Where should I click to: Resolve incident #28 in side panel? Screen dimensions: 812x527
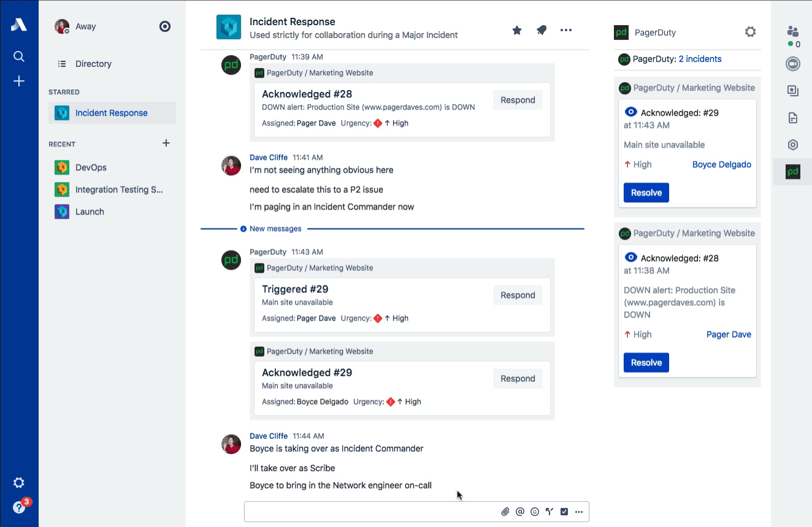[x=646, y=362]
